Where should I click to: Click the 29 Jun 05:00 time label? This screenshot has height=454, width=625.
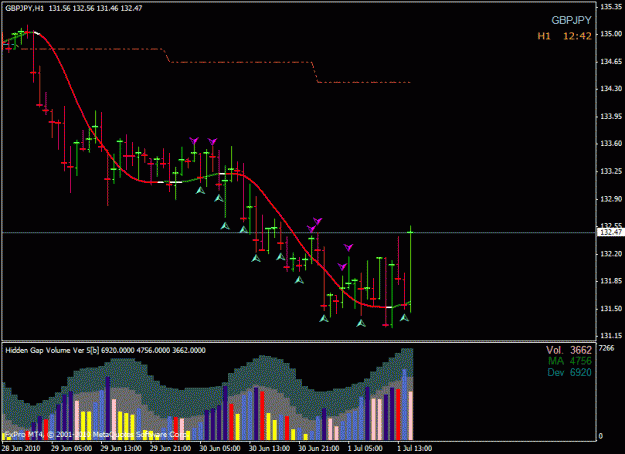tap(72, 448)
